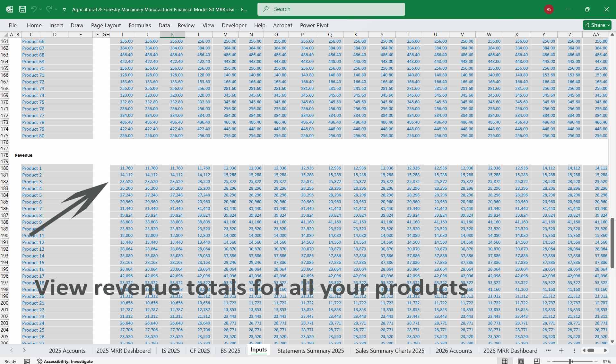The height and width of the screenshot is (364, 616).
Task: Switch to the BS 2025 sheet
Action: [230, 351]
